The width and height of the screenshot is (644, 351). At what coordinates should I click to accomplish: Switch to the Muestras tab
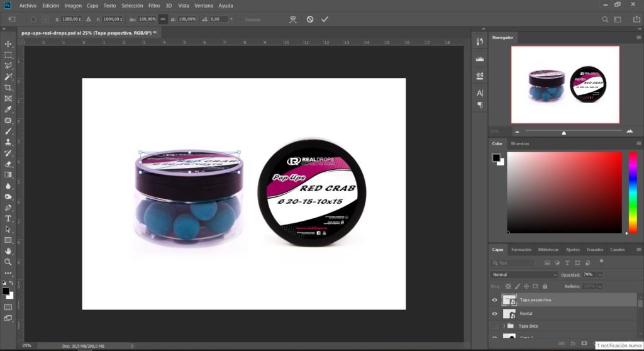520,143
